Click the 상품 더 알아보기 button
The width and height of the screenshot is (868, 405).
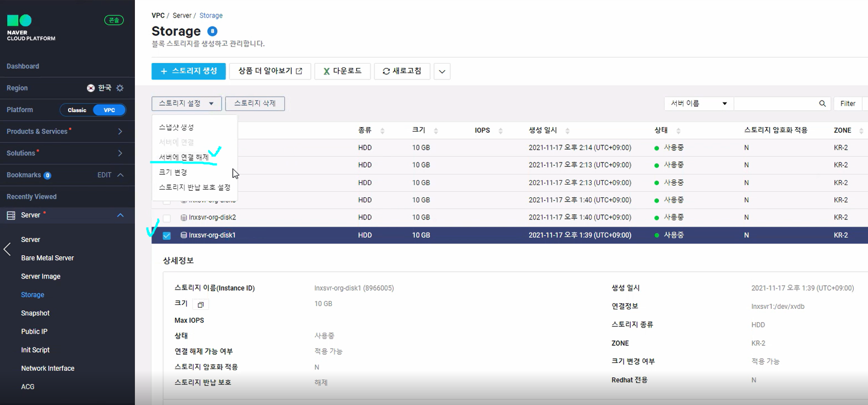pyautogui.click(x=270, y=71)
